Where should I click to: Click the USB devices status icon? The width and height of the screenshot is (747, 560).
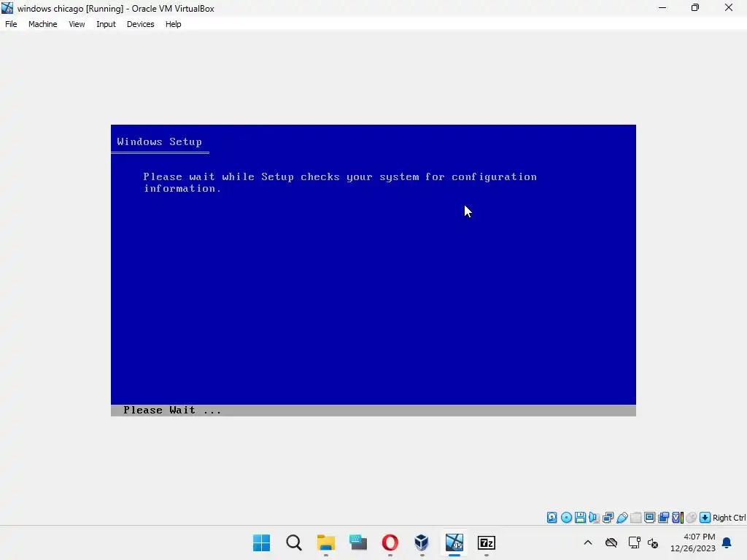pyautogui.click(x=622, y=518)
